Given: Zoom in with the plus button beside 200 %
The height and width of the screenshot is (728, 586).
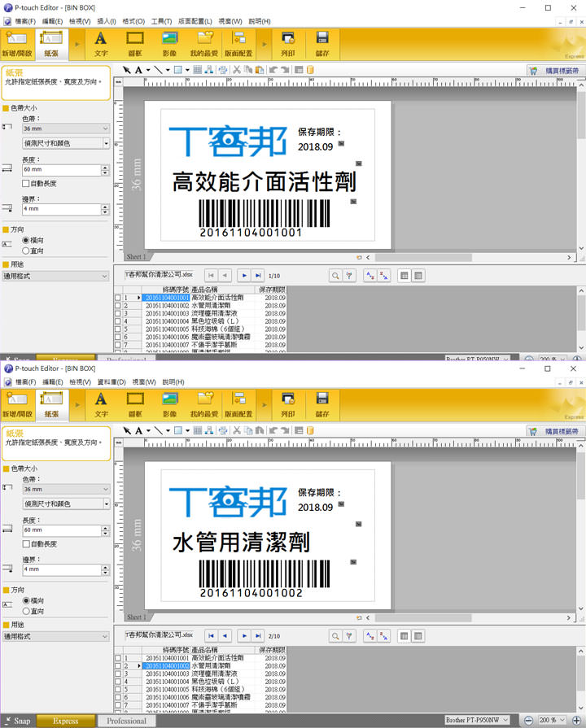Looking at the screenshot, I should [578, 721].
